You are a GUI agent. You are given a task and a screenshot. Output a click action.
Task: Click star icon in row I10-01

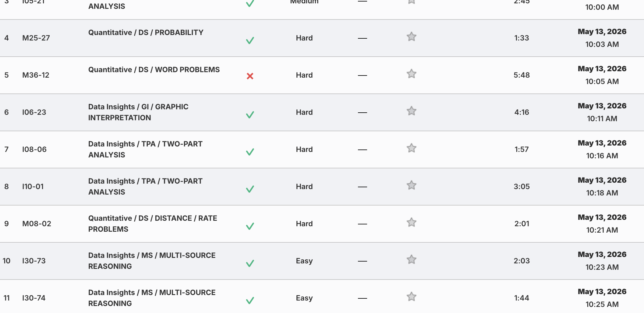click(411, 185)
